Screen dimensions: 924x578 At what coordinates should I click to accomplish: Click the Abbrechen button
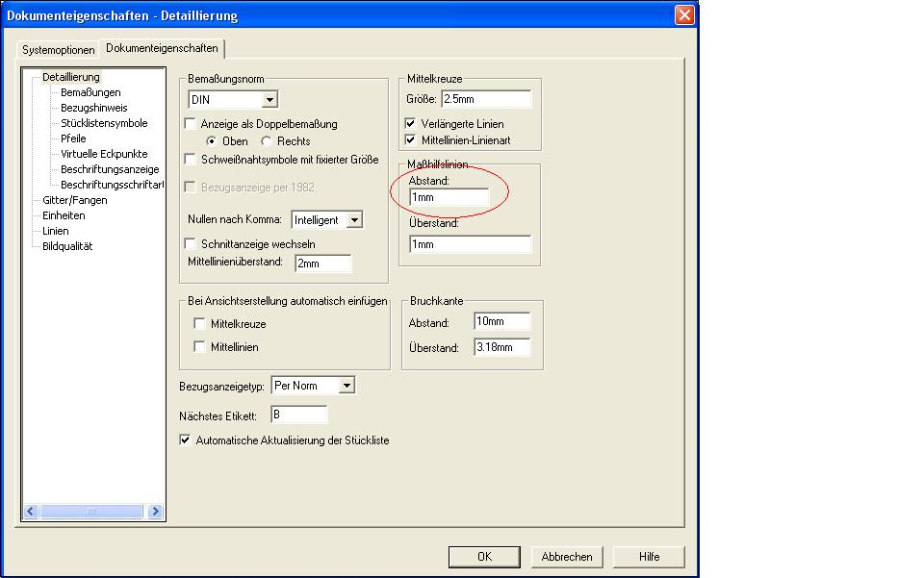click(567, 557)
